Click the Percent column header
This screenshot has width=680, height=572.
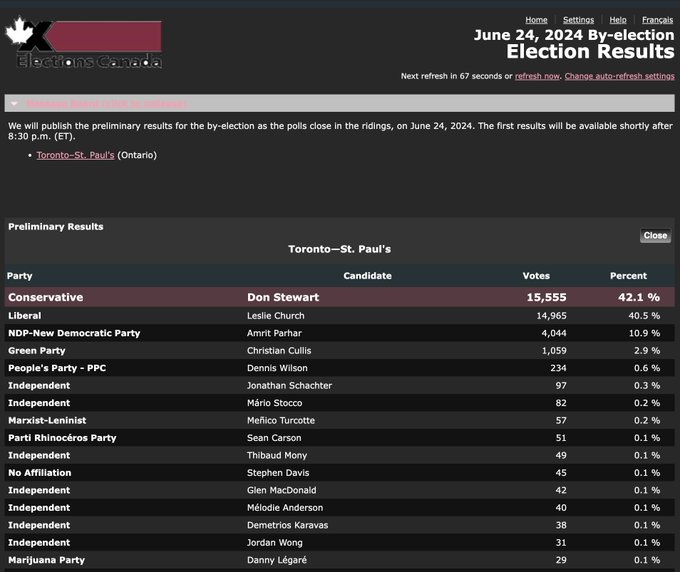[x=628, y=276]
